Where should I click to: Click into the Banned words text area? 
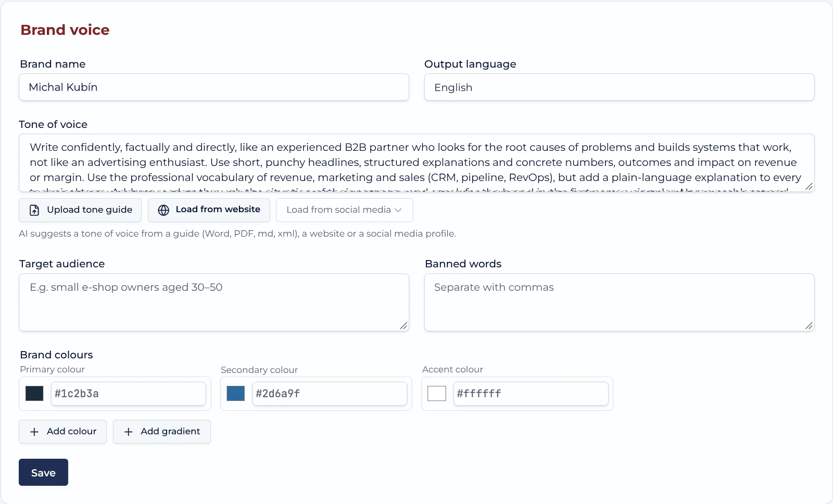(x=619, y=303)
